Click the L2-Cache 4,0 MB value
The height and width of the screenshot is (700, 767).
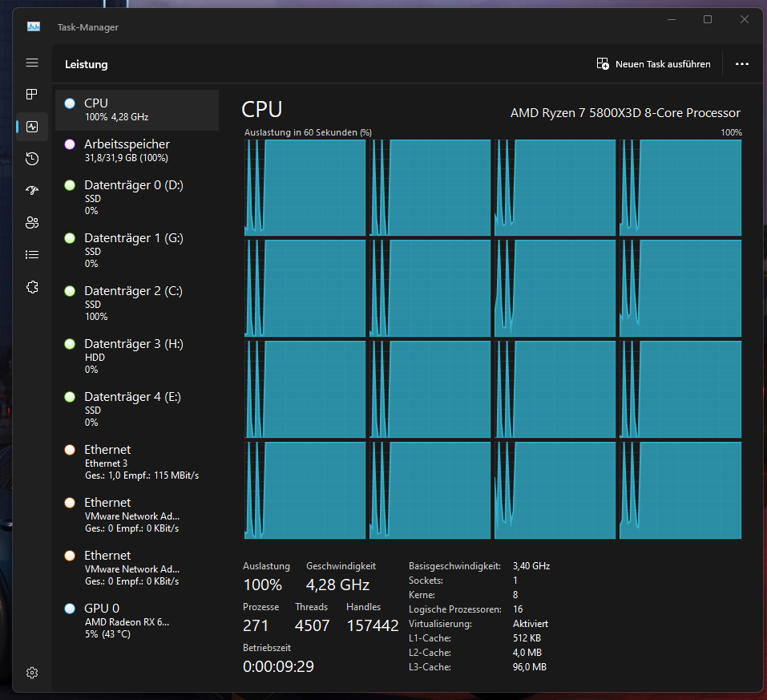click(x=527, y=653)
